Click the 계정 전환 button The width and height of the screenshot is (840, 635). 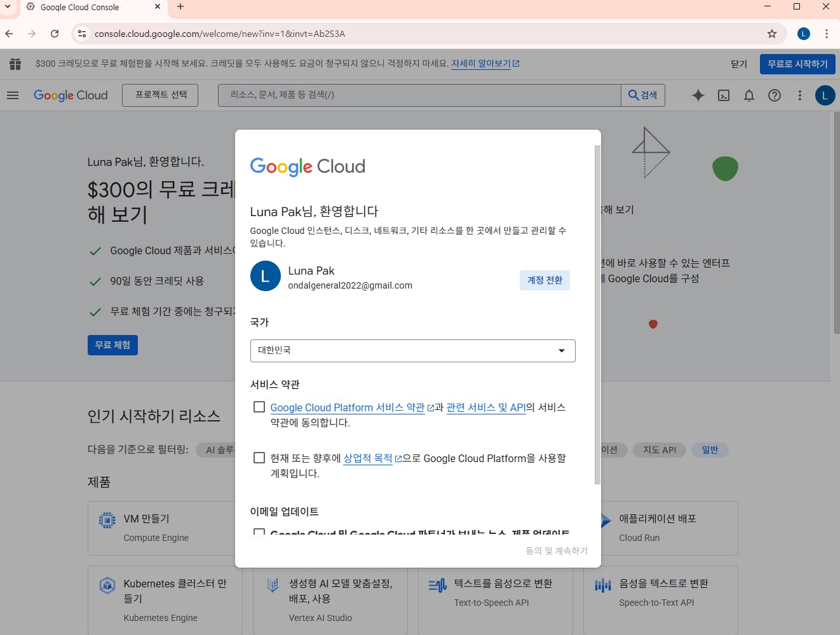coord(545,280)
